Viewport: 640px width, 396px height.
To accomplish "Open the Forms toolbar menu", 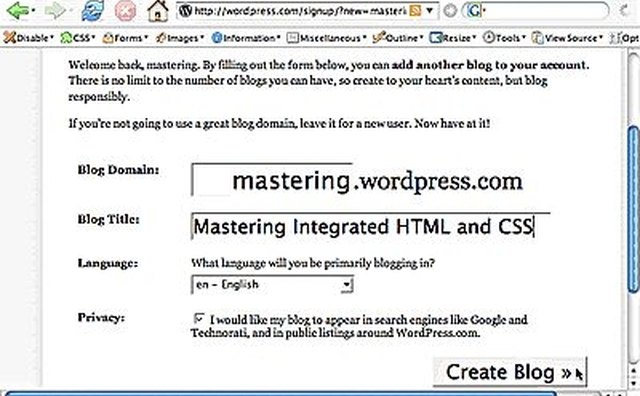I will [125, 38].
